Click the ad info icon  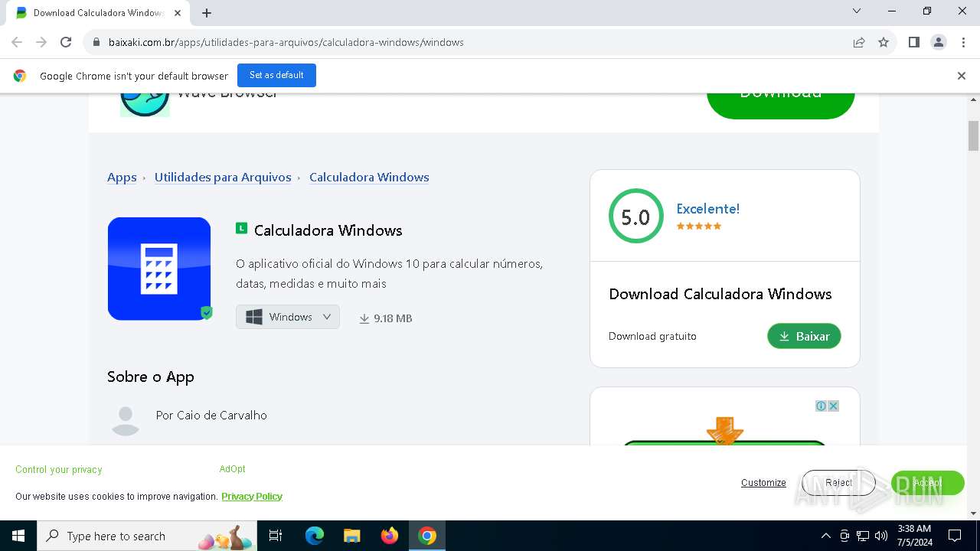tap(821, 406)
